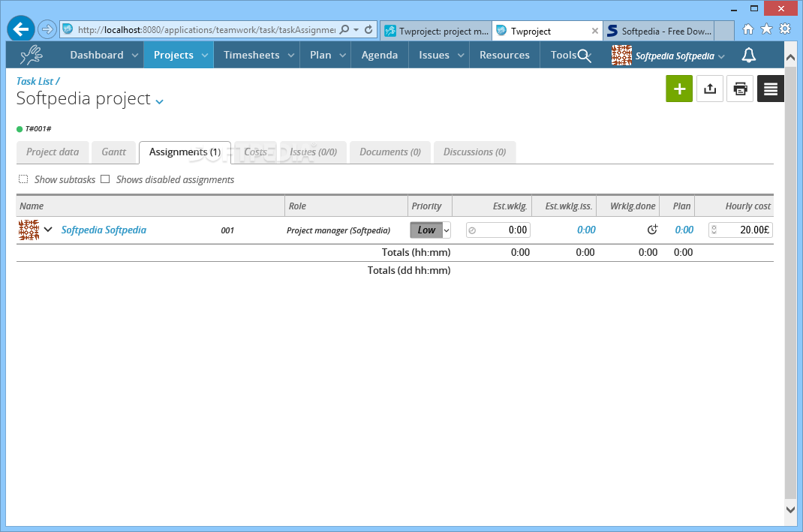This screenshot has height=532, width=803.
Task: Open browser settings gear icon
Action: tap(785, 29)
